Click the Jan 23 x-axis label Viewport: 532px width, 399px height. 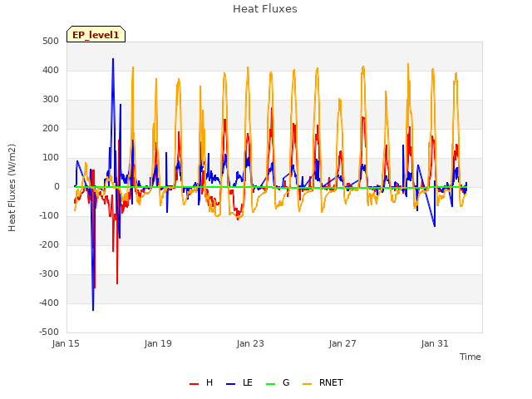tap(250, 343)
